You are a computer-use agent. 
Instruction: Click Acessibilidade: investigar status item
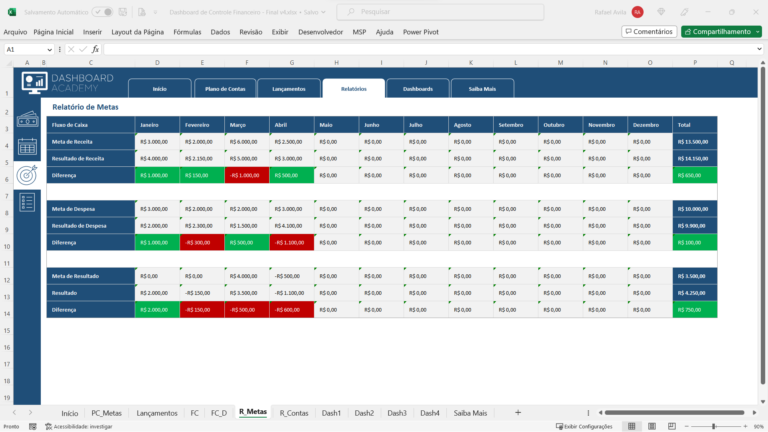click(x=79, y=427)
